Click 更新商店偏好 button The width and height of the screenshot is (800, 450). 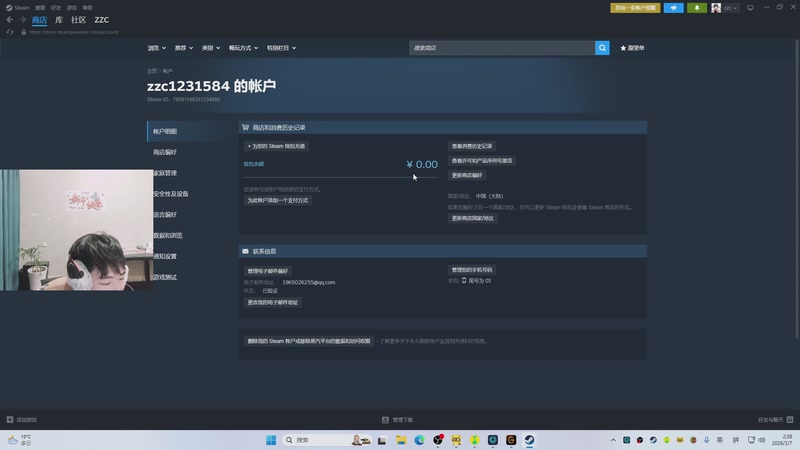[x=467, y=175]
